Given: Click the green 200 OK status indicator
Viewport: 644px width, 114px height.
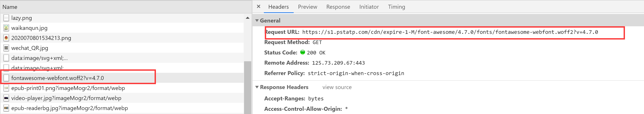Looking at the screenshot, I should point(303,52).
